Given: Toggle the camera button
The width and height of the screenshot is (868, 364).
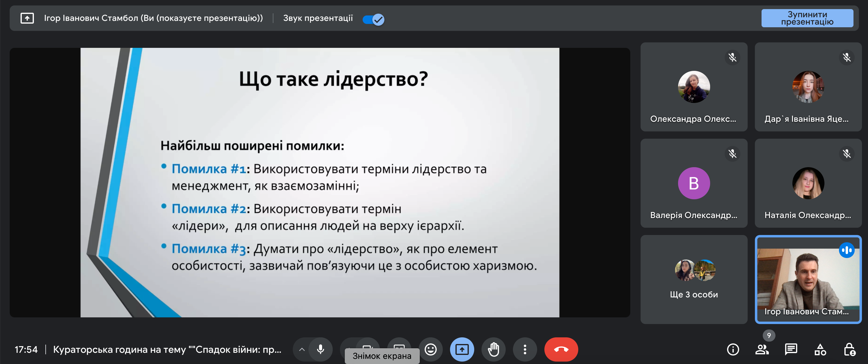Looking at the screenshot, I should tap(367, 344).
